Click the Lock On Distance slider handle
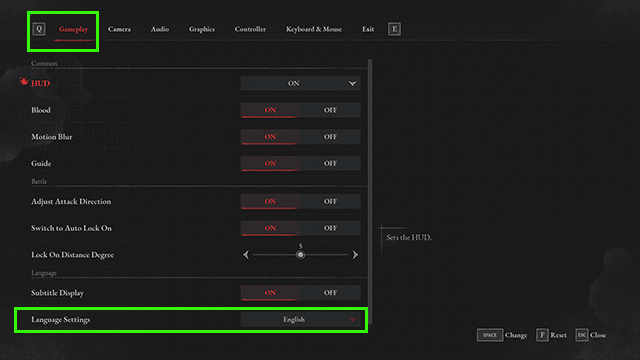 click(300, 255)
